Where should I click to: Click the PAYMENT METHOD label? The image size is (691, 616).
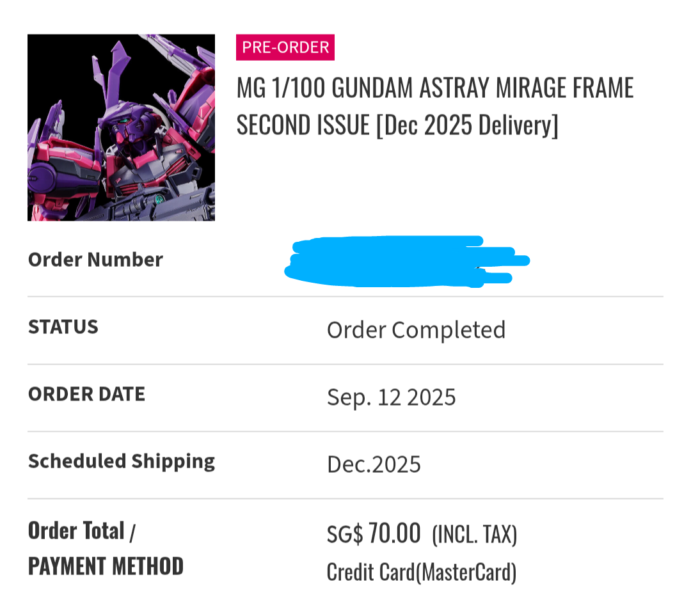point(106,566)
